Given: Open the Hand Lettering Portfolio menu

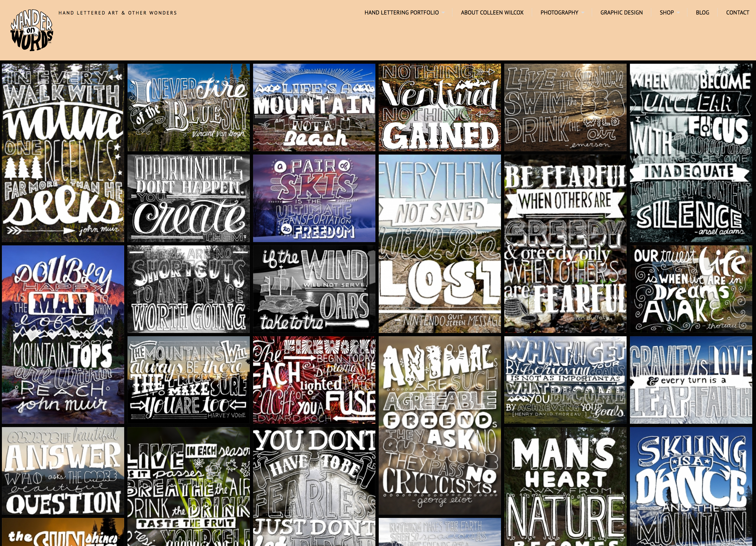Looking at the screenshot, I should click(401, 13).
